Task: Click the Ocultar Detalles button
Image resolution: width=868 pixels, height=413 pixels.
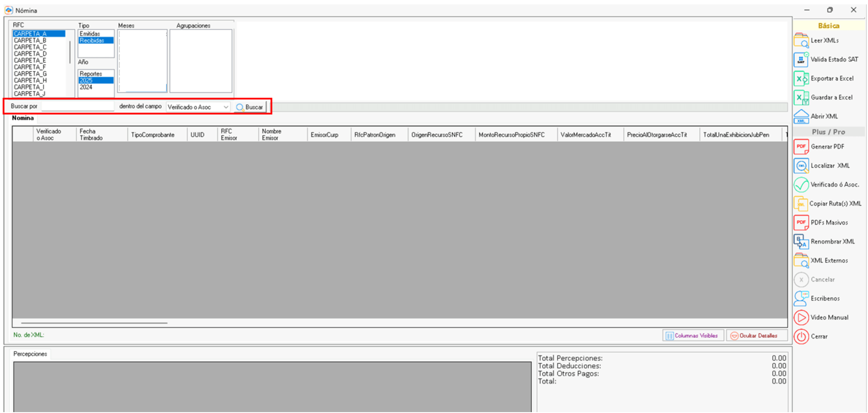Action: [757, 336]
